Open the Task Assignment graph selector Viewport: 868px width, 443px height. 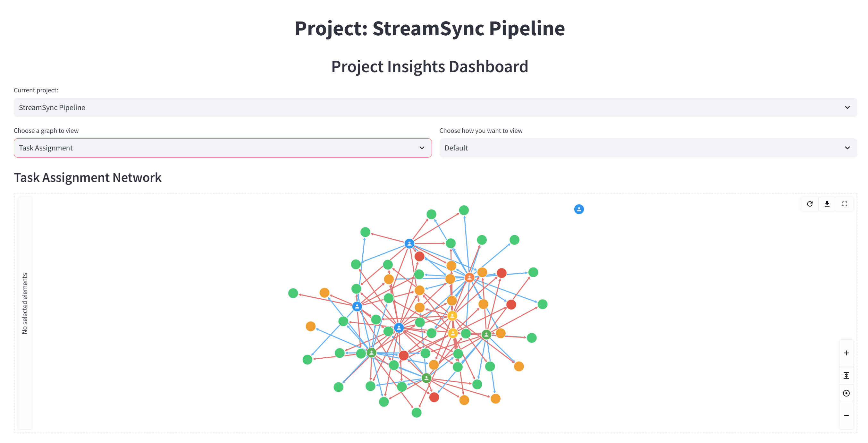[x=223, y=148]
